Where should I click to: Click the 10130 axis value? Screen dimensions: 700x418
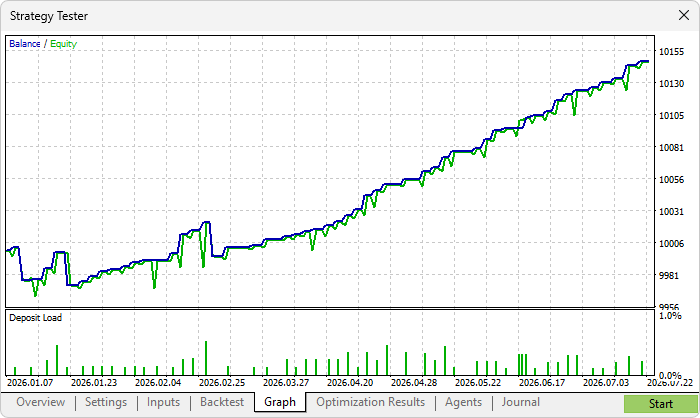click(x=671, y=84)
